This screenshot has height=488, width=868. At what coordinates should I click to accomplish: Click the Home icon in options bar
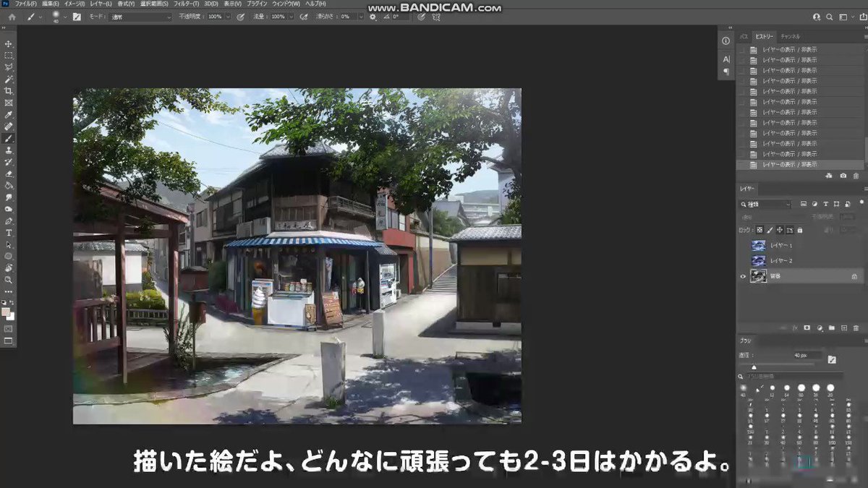point(12,16)
